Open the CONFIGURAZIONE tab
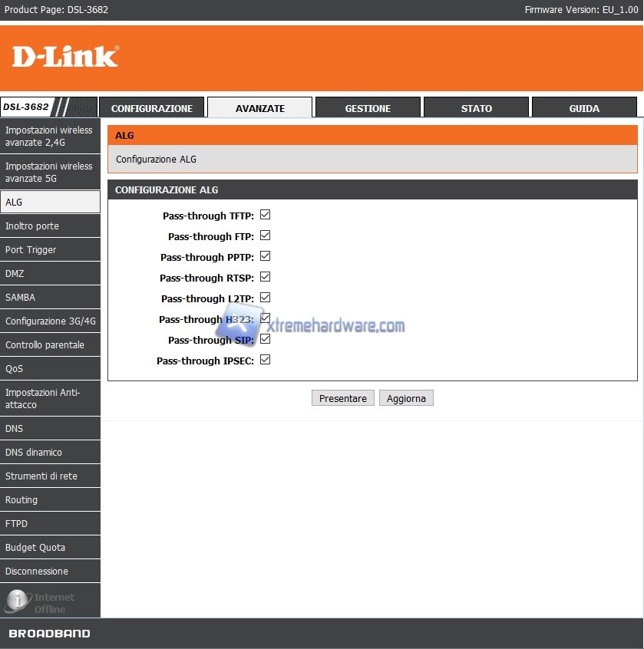644x649 pixels. 151,107
